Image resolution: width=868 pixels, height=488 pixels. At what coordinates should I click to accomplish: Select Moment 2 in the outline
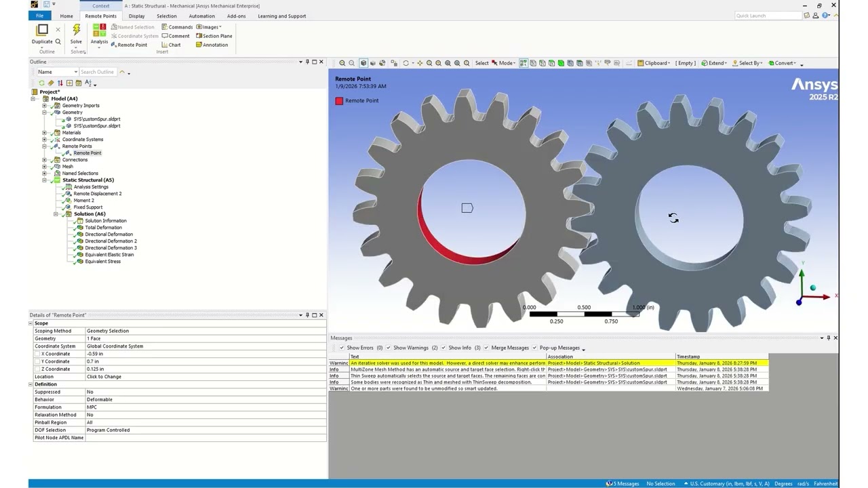(83, 201)
